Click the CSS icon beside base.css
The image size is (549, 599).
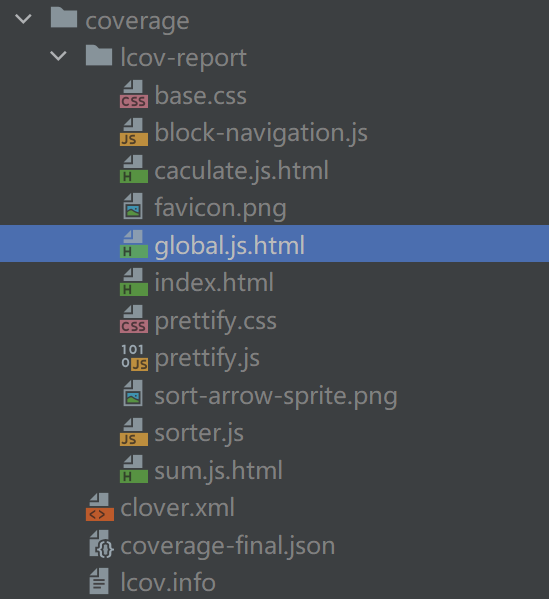click(134, 94)
